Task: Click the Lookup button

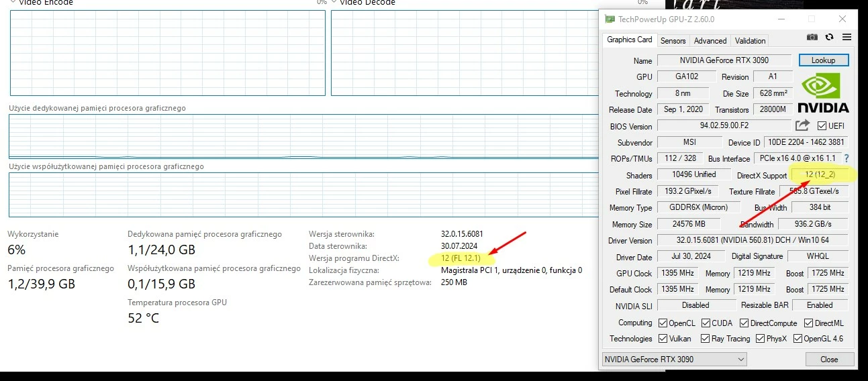Action: (x=824, y=60)
